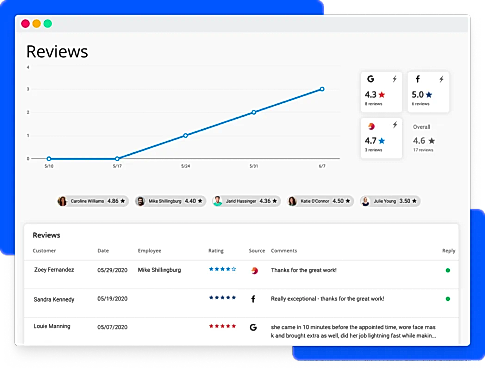Sort by the Date column header
The image size is (485, 368).
[x=103, y=251]
